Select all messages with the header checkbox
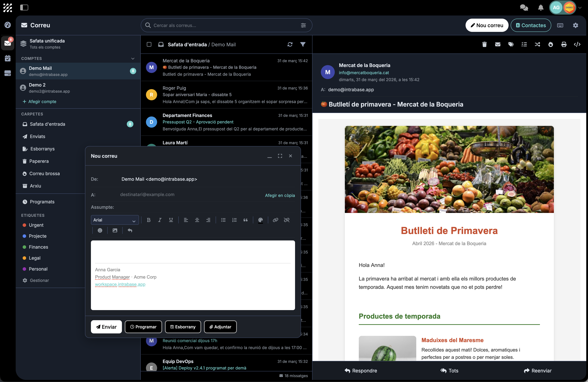Image resolution: width=588 pixels, height=382 pixels. [x=149, y=44]
